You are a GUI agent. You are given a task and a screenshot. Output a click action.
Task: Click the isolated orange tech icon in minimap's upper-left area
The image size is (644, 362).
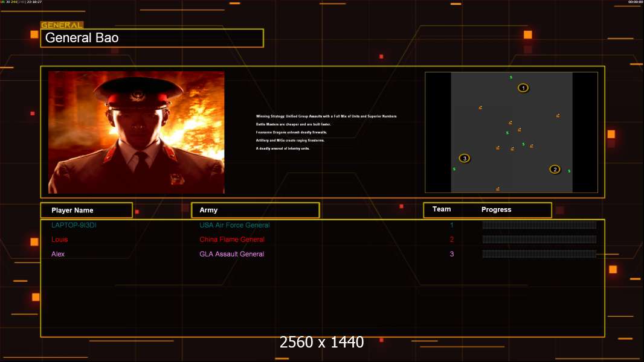480,108
